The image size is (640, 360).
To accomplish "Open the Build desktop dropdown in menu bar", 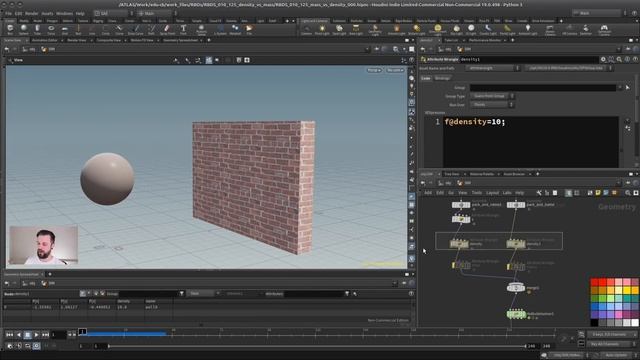I will tap(113, 13).
